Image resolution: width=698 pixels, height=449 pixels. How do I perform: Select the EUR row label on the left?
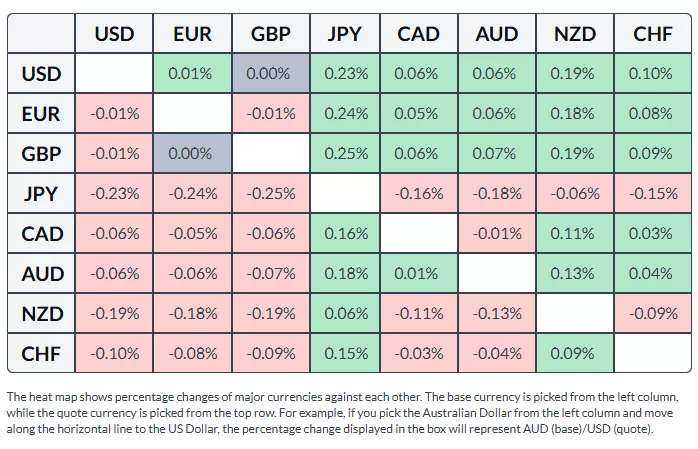42,114
